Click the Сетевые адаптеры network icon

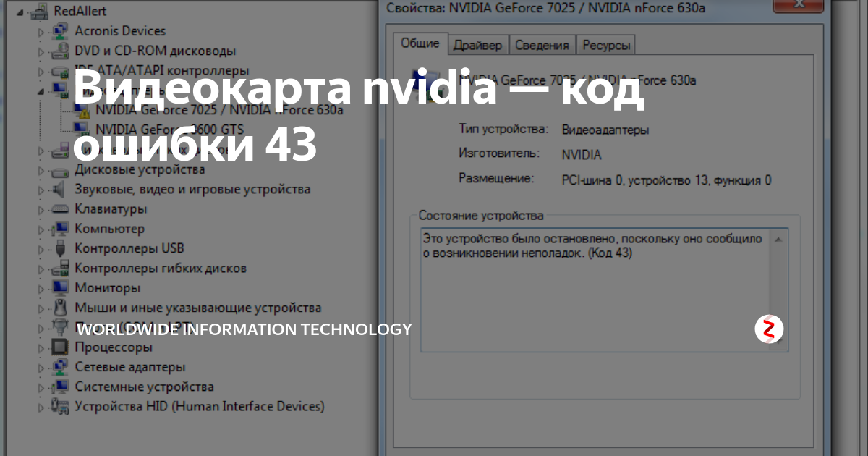61,367
